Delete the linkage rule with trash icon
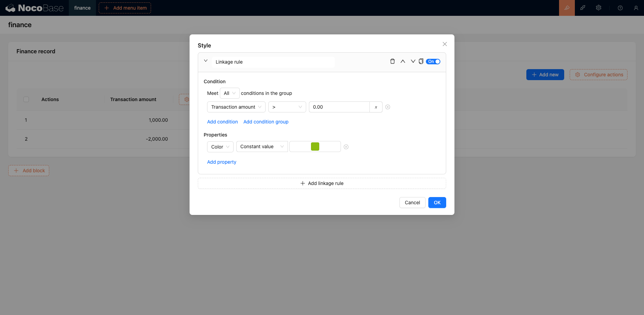 pos(392,62)
